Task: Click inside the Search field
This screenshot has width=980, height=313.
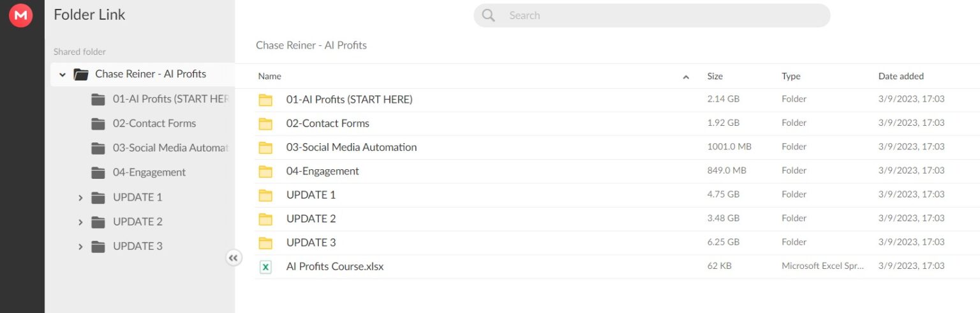Action: (657, 15)
